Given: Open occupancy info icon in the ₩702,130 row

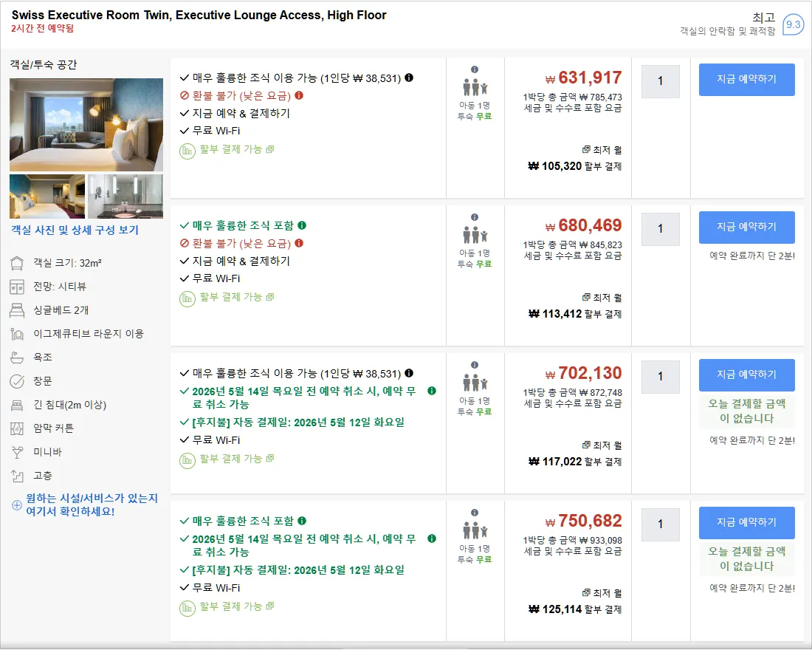Looking at the screenshot, I should tap(475, 365).
